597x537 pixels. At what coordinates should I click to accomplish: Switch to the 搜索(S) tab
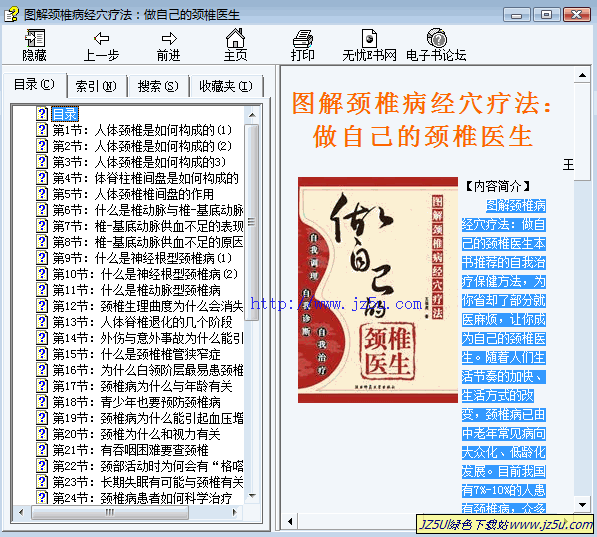coord(158,86)
